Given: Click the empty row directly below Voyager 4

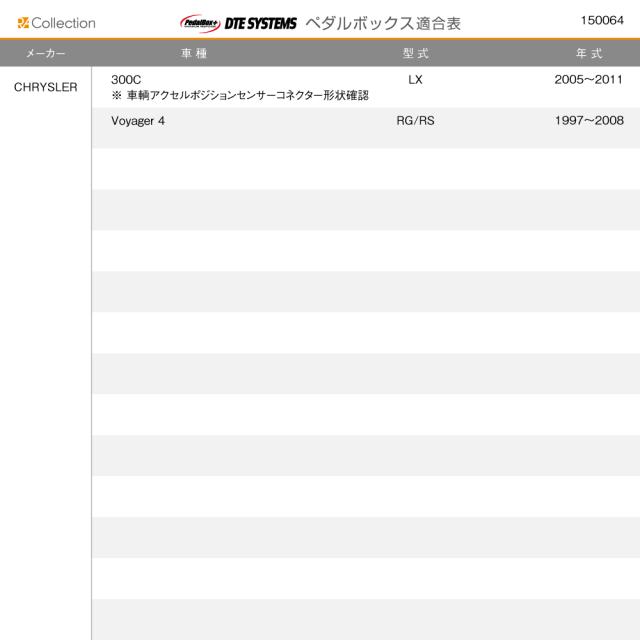Looking at the screenshot, I should tap(365, 169).
